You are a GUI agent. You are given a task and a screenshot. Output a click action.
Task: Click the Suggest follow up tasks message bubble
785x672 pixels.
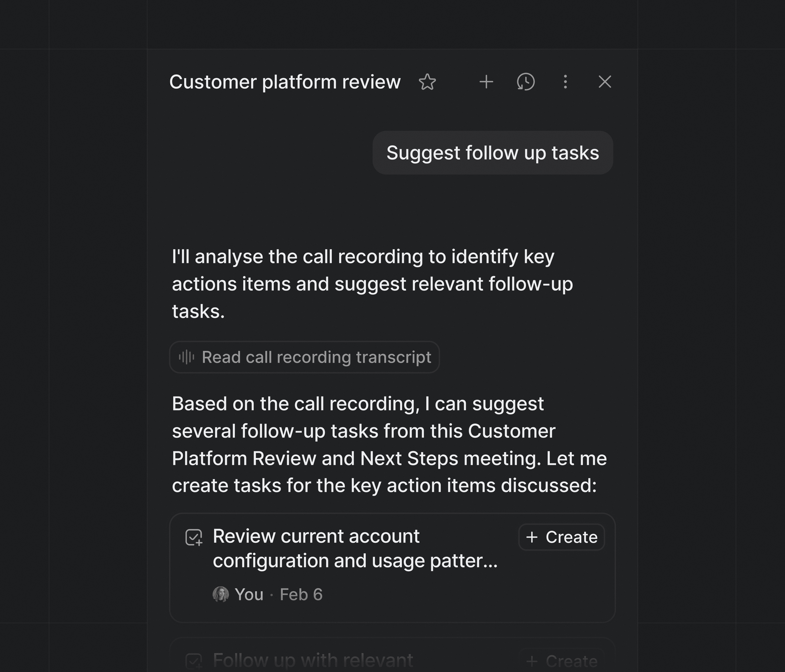click(x=492, y=153)
